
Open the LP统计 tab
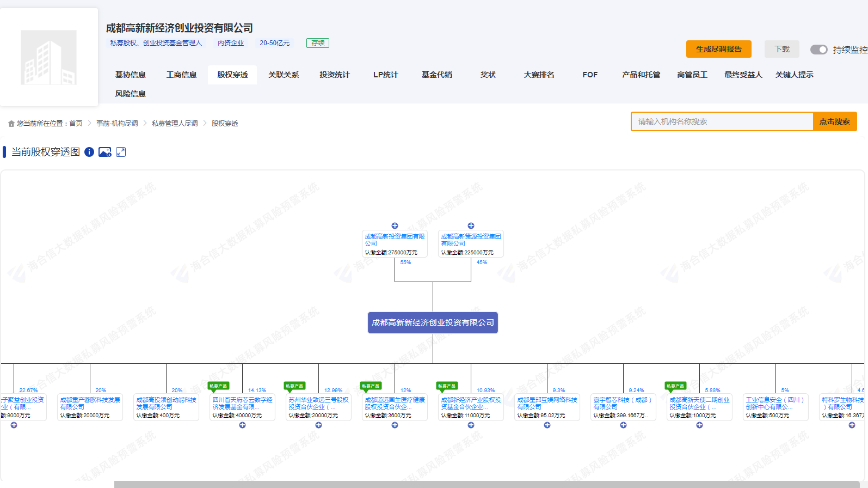[x=385, y=75]
